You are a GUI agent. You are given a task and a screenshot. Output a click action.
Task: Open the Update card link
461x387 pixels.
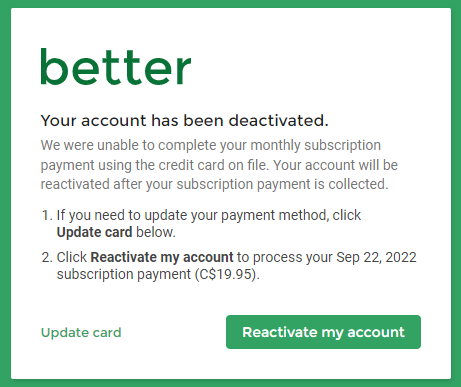(81, 333)
